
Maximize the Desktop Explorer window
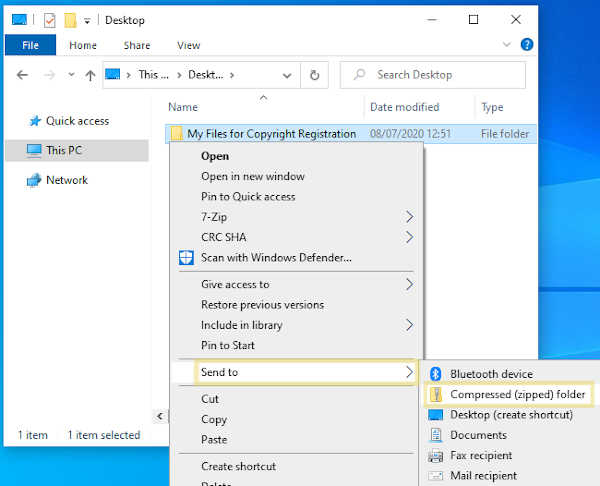(x=473, y=20)
